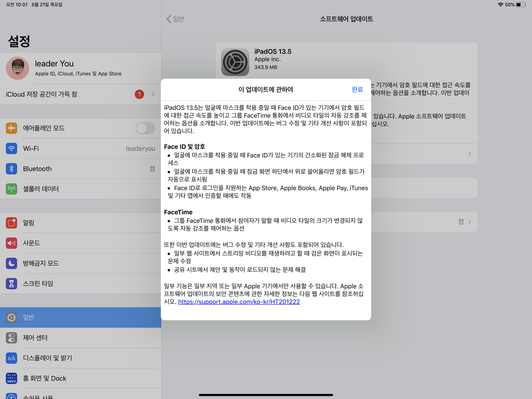Image resolution: width=532 pixels, height=399 pixels.
Task: Tap the Screen Time hourglass icon
Action: coord(11,284)
